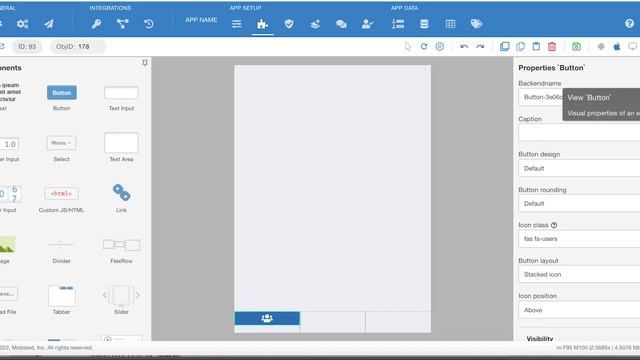Switch to Android preview icon
640x360 pixels.
[x=601, y=47]
